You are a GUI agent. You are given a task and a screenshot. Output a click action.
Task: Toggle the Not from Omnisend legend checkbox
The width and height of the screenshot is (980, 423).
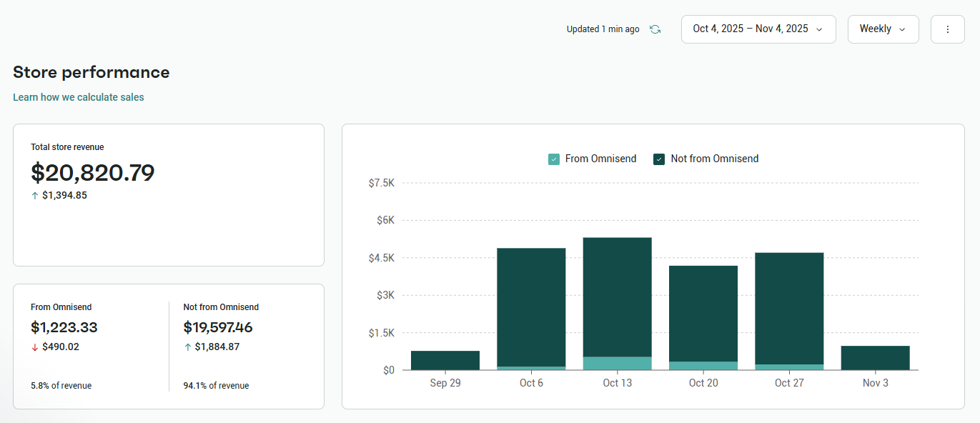click(659, 159)
